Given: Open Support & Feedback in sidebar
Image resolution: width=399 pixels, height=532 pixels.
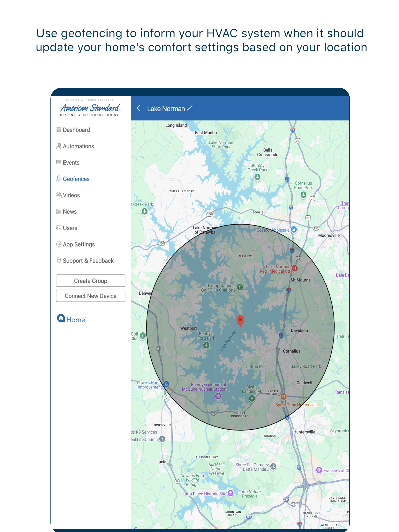Looking at the screenshot, I should (85, 261).
